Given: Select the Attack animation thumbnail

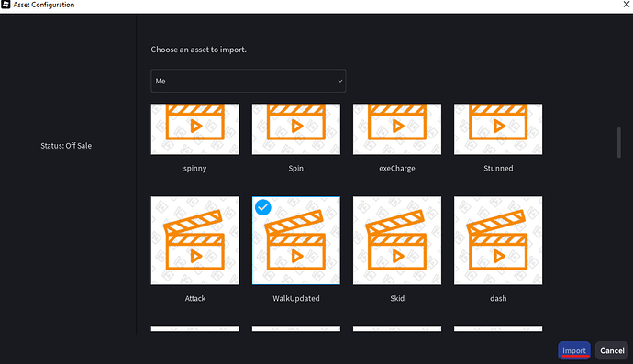Looking at the screenshot, I should tap(195, 240).
